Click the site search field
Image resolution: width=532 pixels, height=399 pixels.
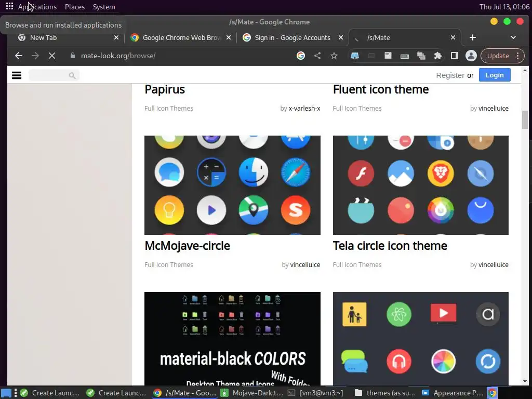coord(54,75)
